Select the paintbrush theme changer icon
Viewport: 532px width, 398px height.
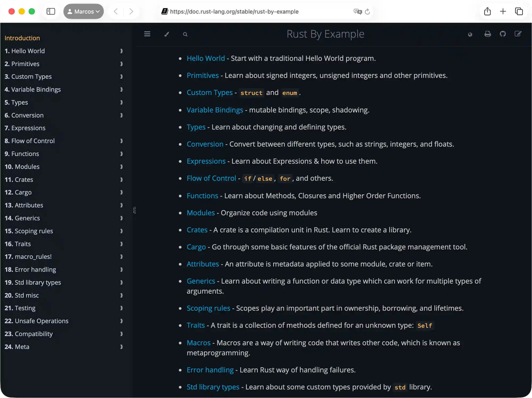point(166,34)
